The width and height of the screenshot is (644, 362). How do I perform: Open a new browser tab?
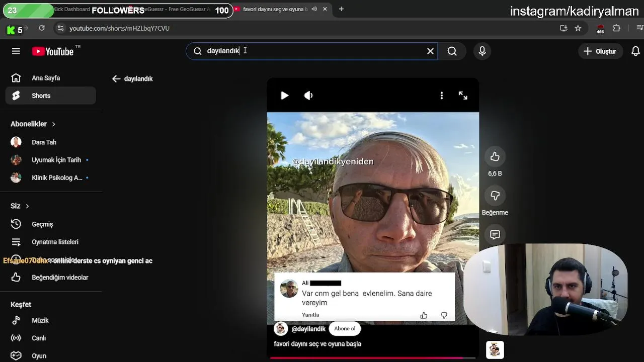pyautogui.click(x=341, y=9)
